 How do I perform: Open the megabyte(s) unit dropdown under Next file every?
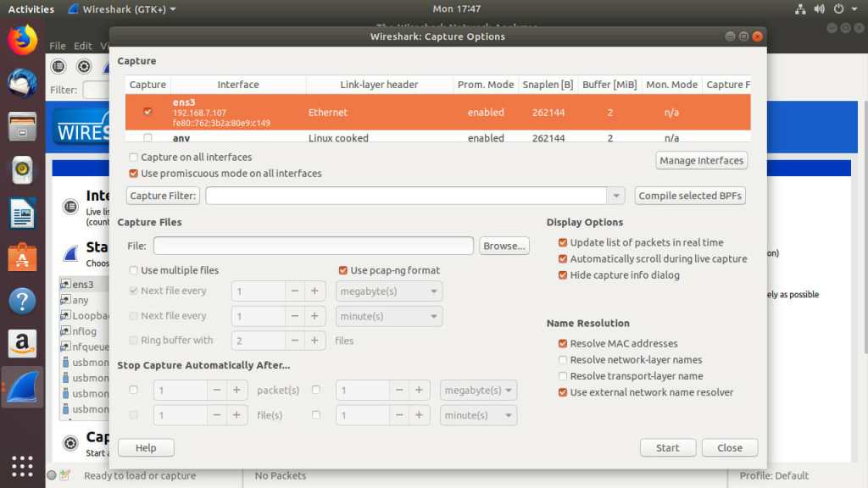click(388, 291)
